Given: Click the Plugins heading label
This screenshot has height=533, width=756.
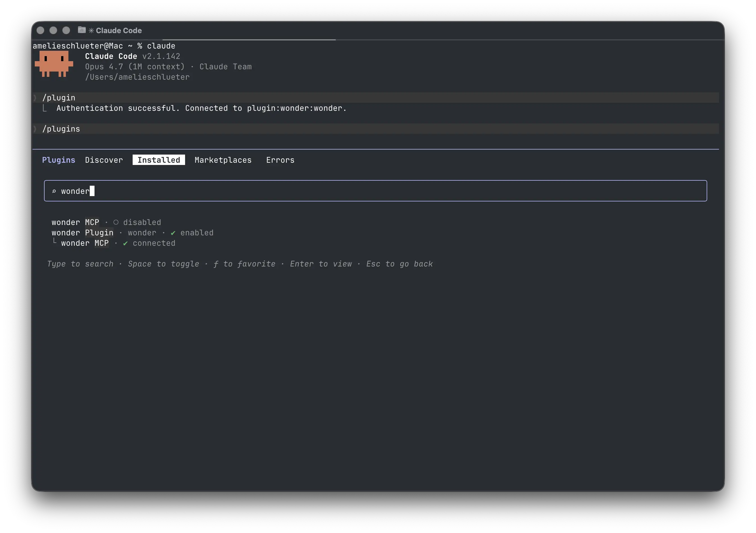Looking at the screenshot, I should pyautogui.click(x=59, y=160).
